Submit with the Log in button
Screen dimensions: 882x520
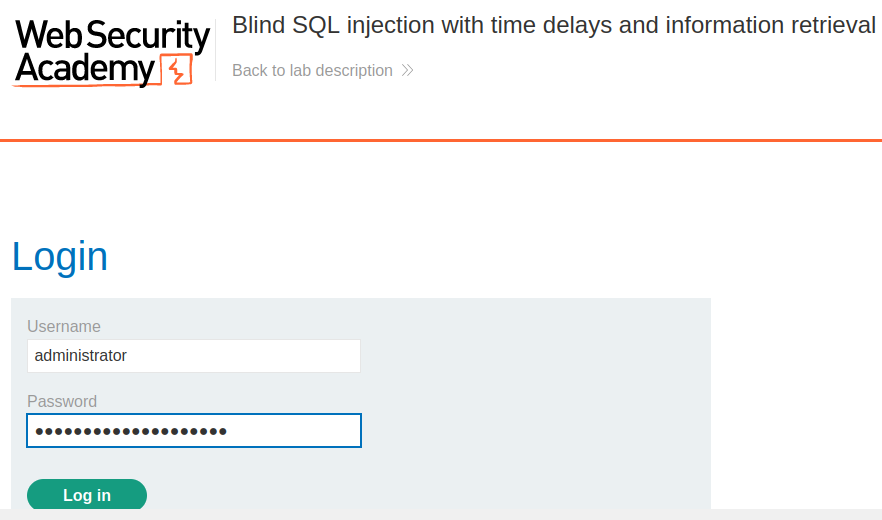(x=87, y=495)
